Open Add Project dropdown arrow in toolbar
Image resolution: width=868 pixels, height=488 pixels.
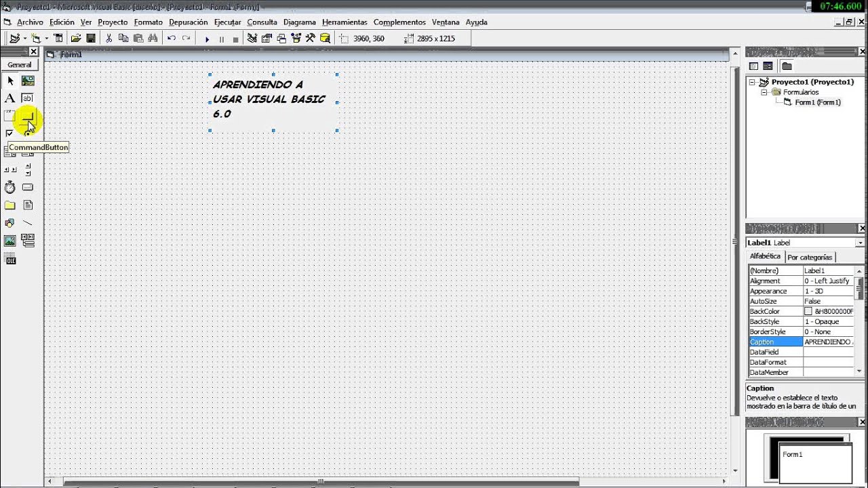(x=24, y=39)
